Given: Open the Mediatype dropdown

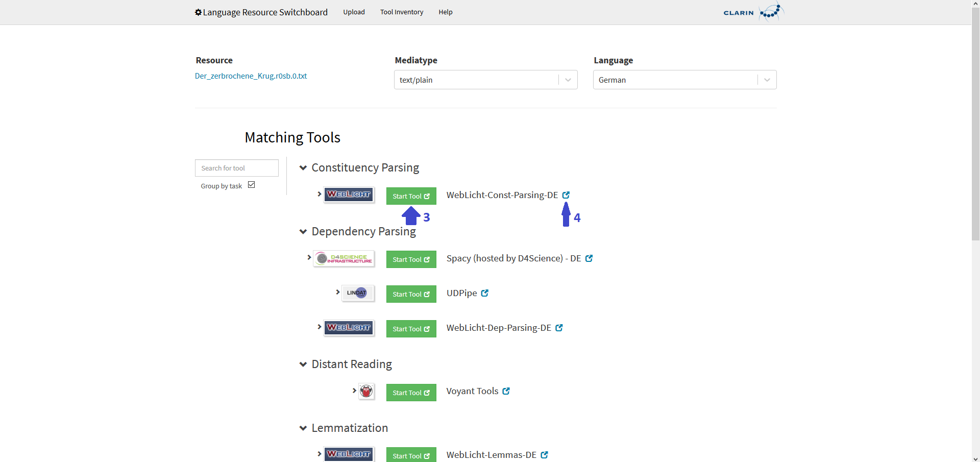Looking at the screenshot, I should click(x=485, y=80).
